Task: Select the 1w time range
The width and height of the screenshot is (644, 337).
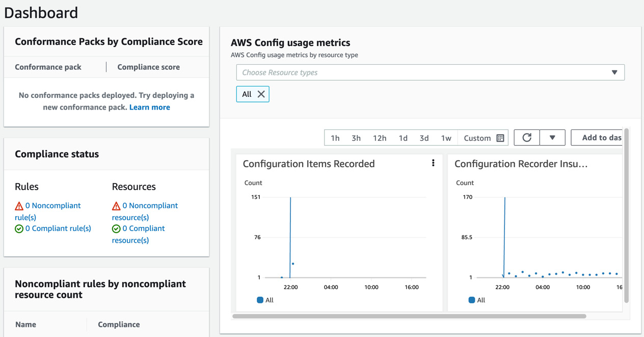Action: (x=446, y=138)
